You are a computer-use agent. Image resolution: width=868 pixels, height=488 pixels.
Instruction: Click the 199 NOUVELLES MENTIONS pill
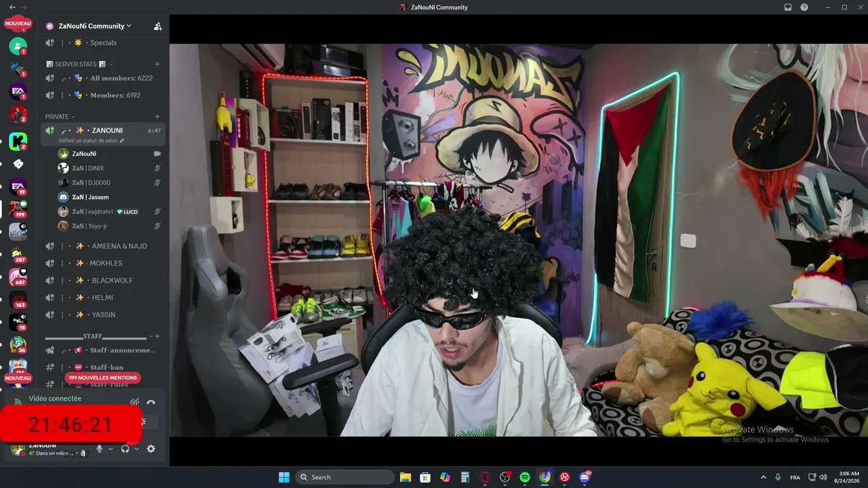pos(103,378)
